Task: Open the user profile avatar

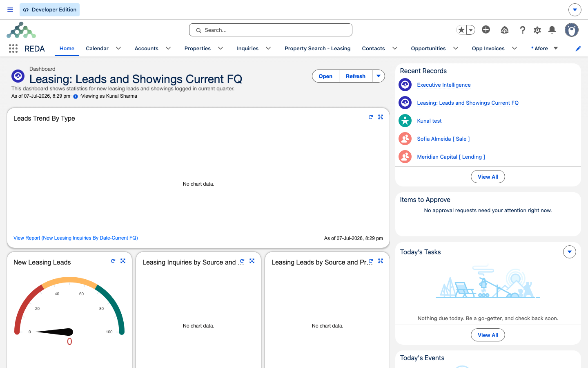Action: tap(572, 30)
